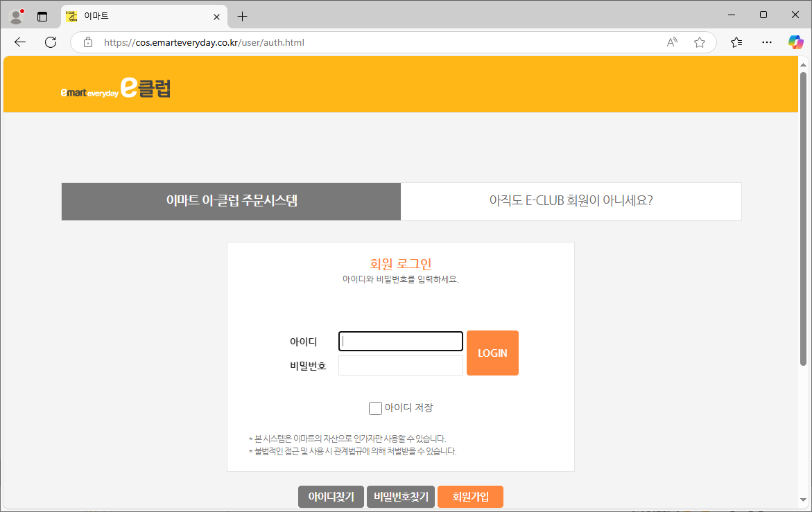Refresh the page with reload icon

point(50,42)
